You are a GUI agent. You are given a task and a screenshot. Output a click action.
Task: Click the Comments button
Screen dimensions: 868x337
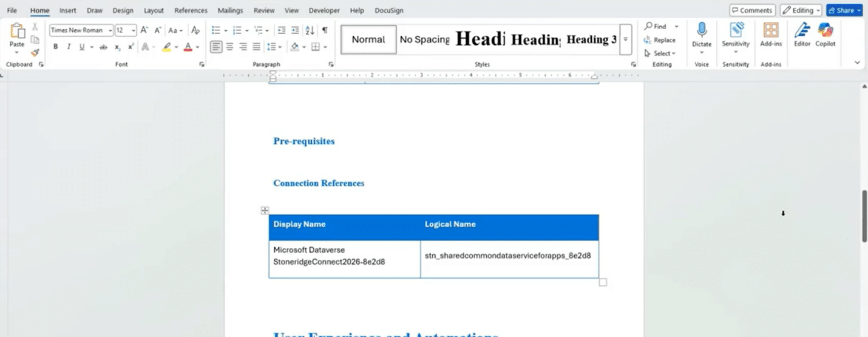click(753, 10)
